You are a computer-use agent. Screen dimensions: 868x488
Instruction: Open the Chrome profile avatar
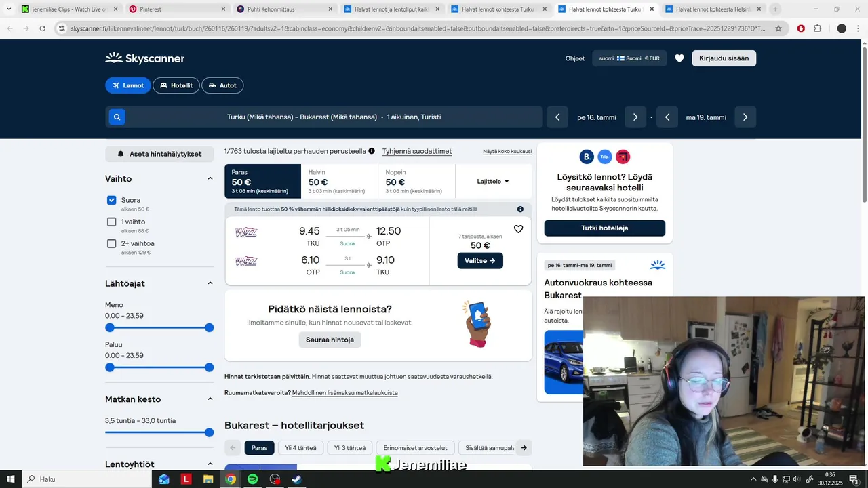click(x=842, y=28)
